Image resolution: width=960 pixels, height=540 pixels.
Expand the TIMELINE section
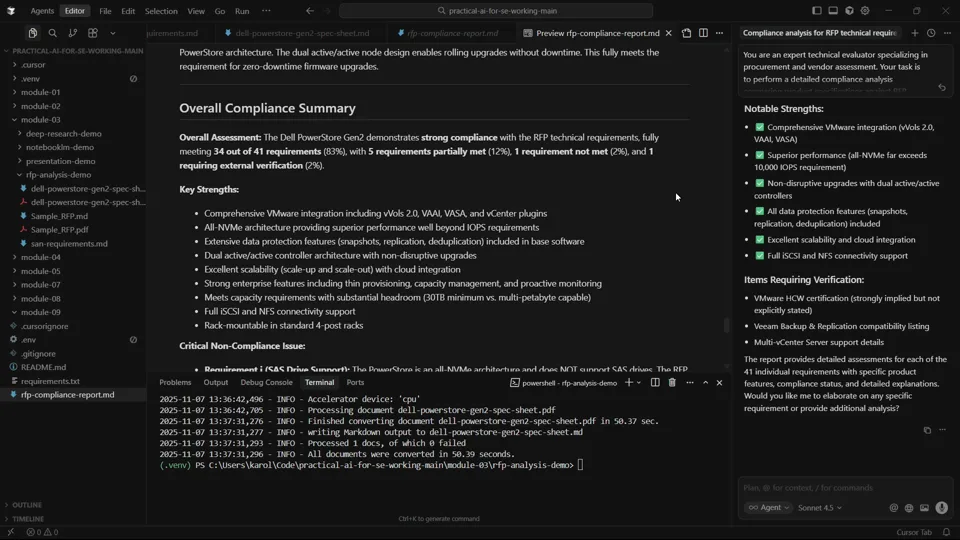(28, 519)
